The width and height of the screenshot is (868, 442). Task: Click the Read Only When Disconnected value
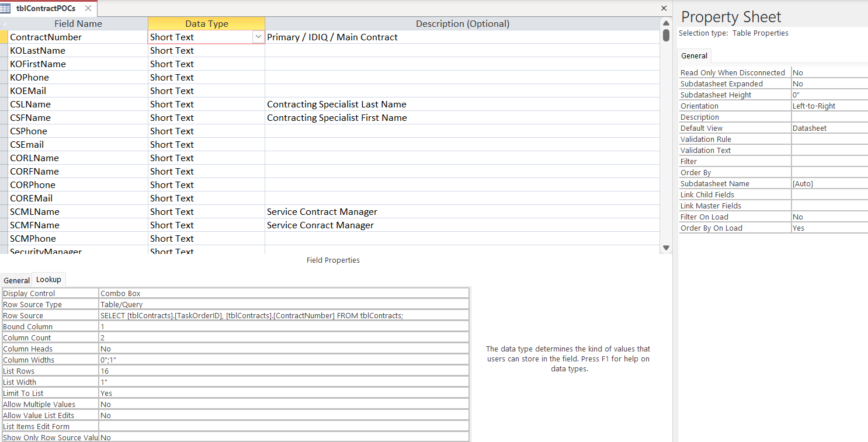point(829,73)
